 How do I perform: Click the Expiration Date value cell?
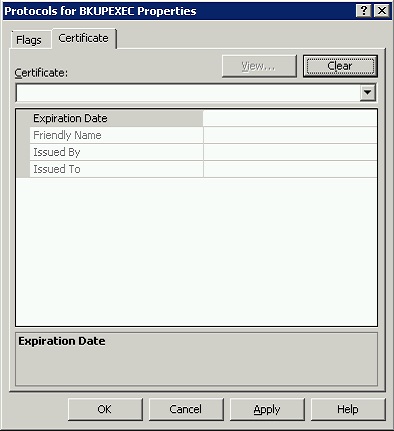[290, 118]
